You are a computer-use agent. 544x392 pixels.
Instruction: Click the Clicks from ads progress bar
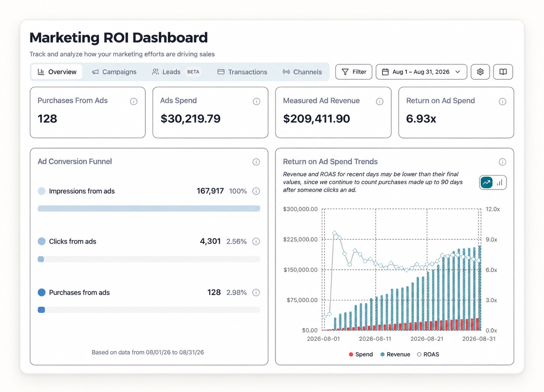[x=149, y=259]
